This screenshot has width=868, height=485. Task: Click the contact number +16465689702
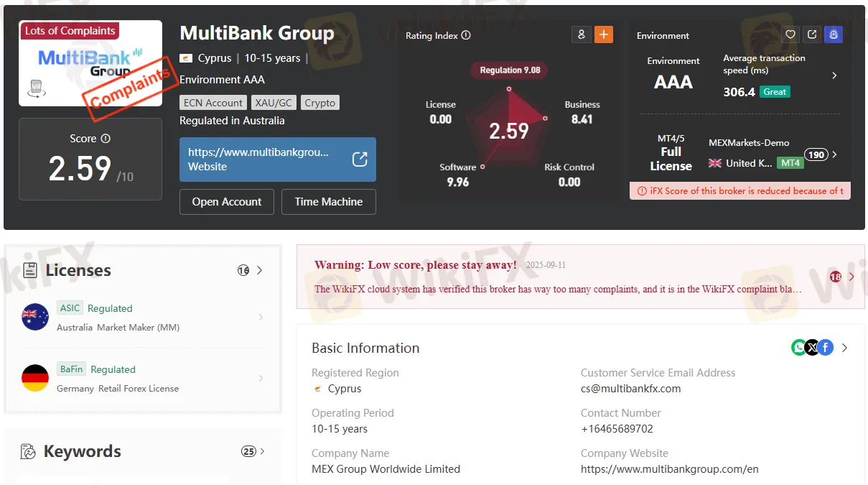click(617, 429)
